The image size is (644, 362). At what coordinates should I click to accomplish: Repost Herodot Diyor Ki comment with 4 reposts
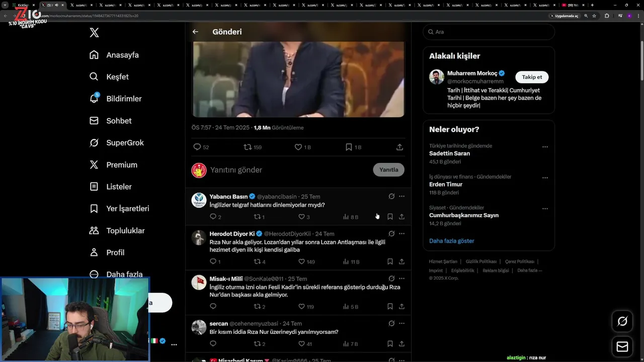[x=260, y=261]
